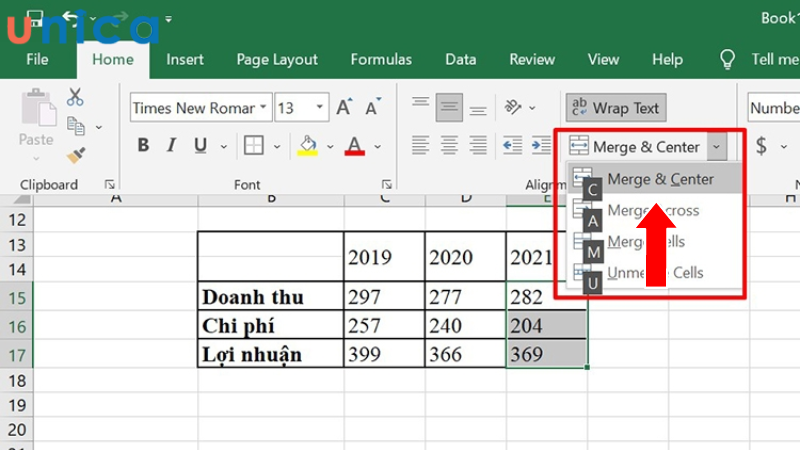The width and height of the screenshot is (800, 450).
Task: Click the Merge & Center ribbon button
Action: click(635, 147)
